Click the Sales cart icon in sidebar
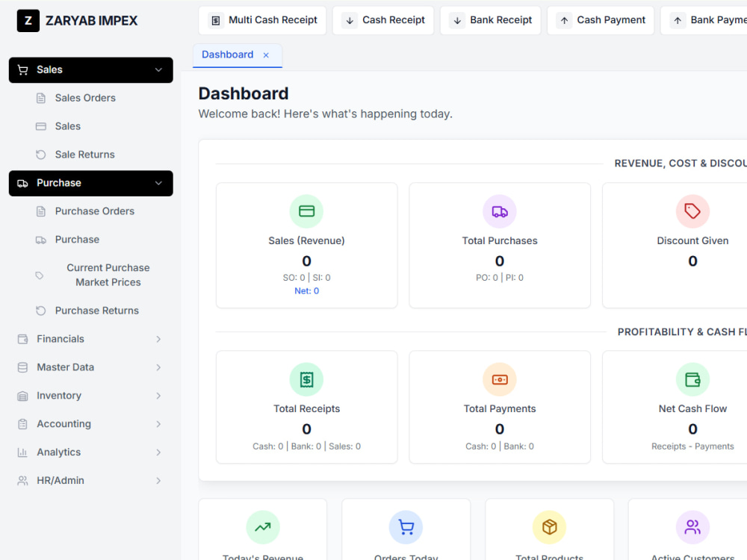 click(22, 70)
